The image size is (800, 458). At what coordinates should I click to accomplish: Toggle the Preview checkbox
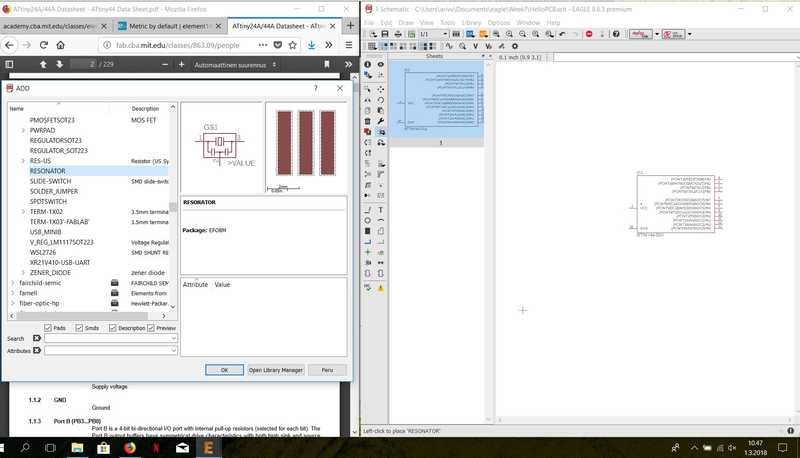151,328
